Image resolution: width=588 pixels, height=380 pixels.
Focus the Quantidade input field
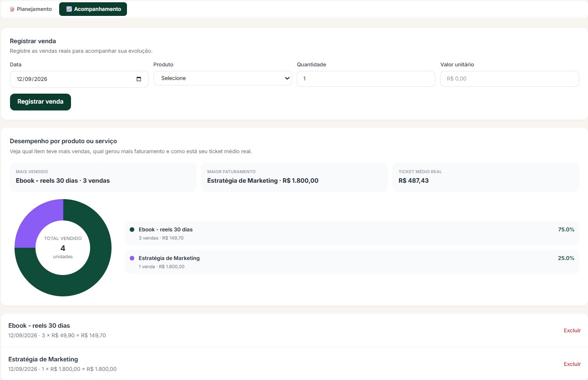tap(366, 79)
